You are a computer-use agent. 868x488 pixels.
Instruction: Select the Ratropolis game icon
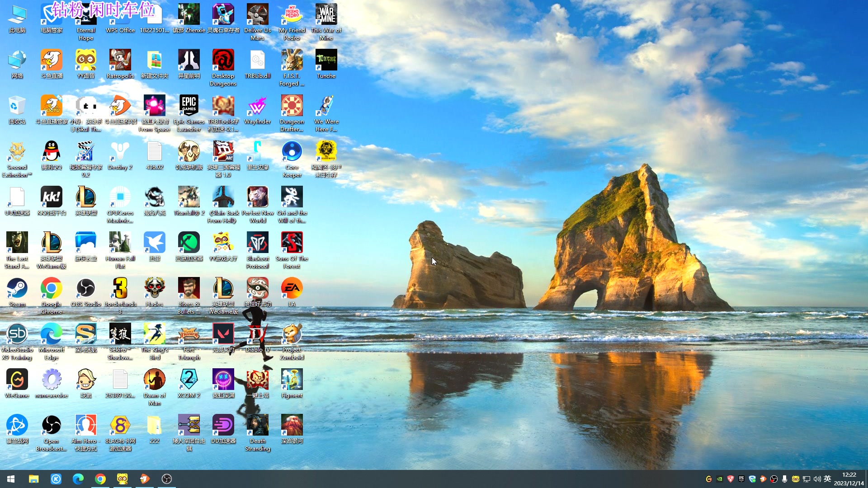coord(120,64)
